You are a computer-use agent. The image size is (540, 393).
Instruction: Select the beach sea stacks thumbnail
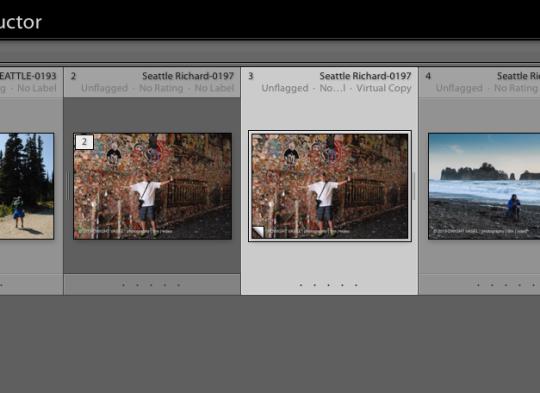(484, 186)
